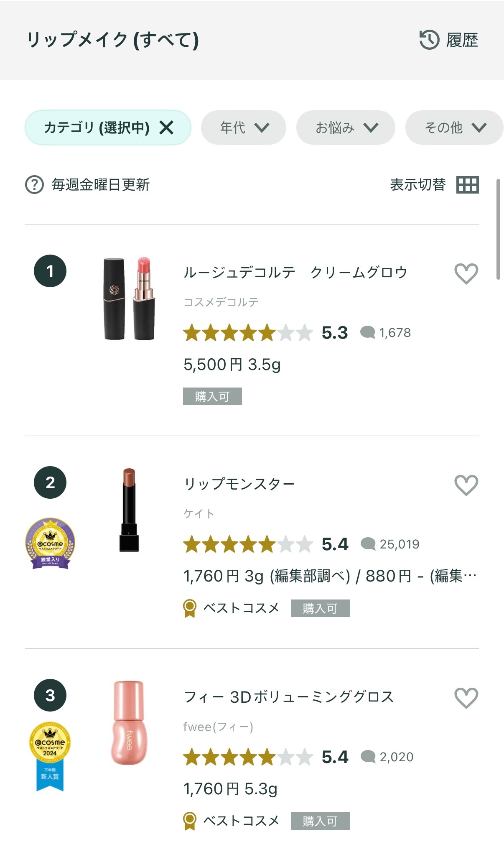Open the お悩み filter dropdown

tap(346, 128)
